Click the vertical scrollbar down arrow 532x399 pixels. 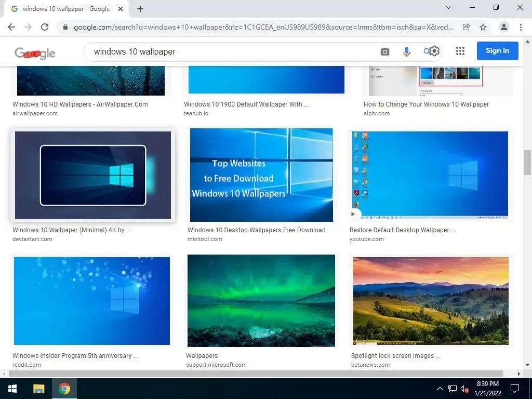coord(527,365)
